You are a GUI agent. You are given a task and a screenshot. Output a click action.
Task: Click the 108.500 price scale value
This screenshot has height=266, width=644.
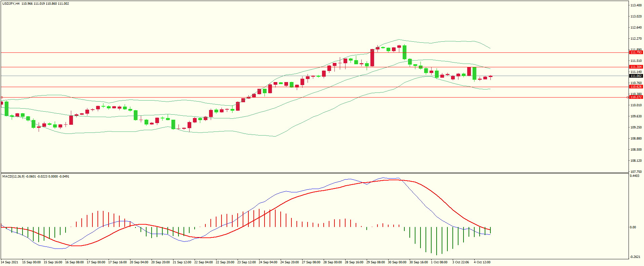pos(636,150)
